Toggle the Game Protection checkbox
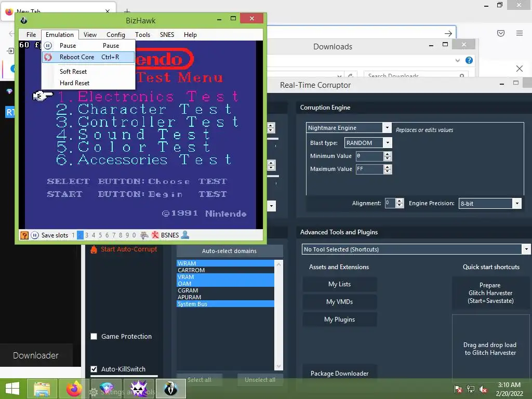The height and width of the screenshot is (399, 532). point(94,336)
